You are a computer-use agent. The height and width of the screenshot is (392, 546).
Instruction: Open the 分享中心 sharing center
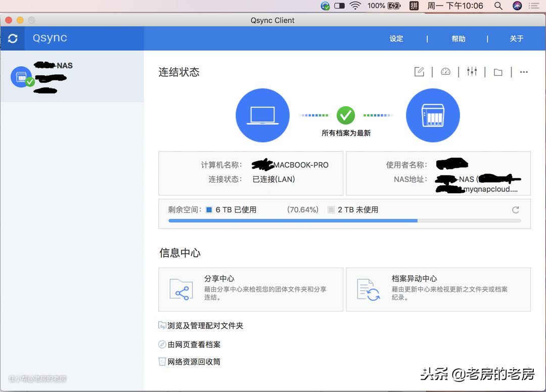click(x=251, y=289)
